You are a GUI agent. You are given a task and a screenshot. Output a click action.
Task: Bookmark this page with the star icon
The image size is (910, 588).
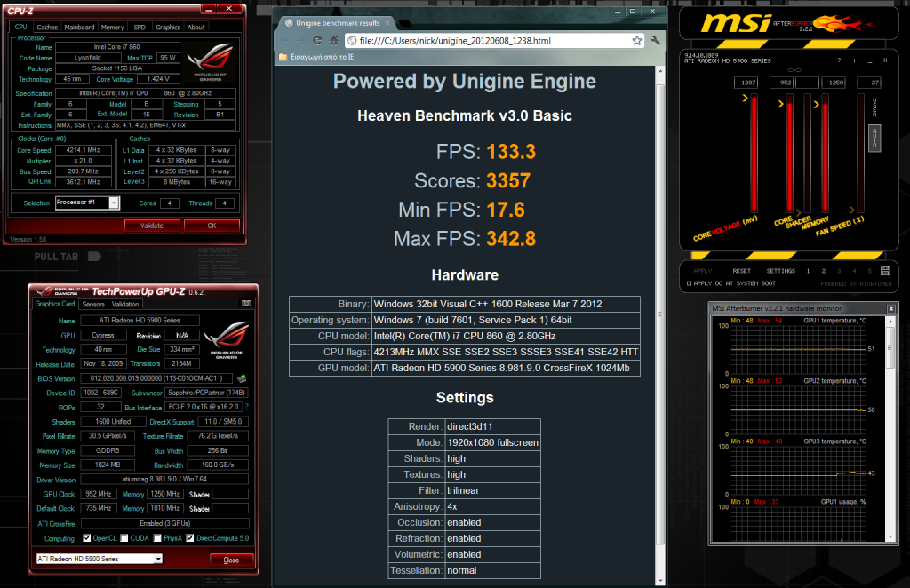coord(636,41)
